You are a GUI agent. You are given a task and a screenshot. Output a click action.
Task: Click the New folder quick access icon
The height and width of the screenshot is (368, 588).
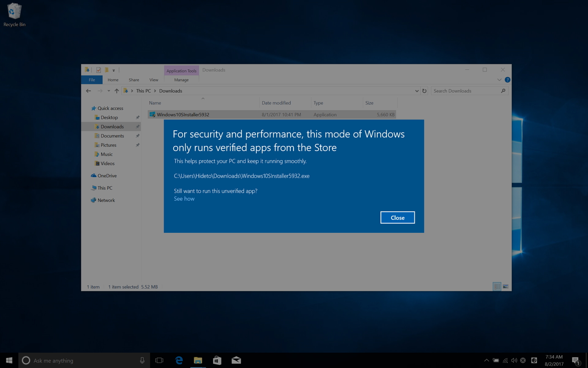107,70
